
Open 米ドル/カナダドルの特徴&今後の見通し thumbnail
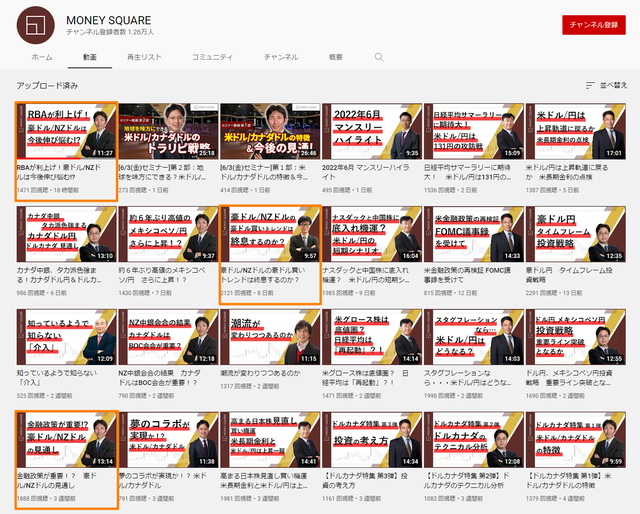[270, 131]
